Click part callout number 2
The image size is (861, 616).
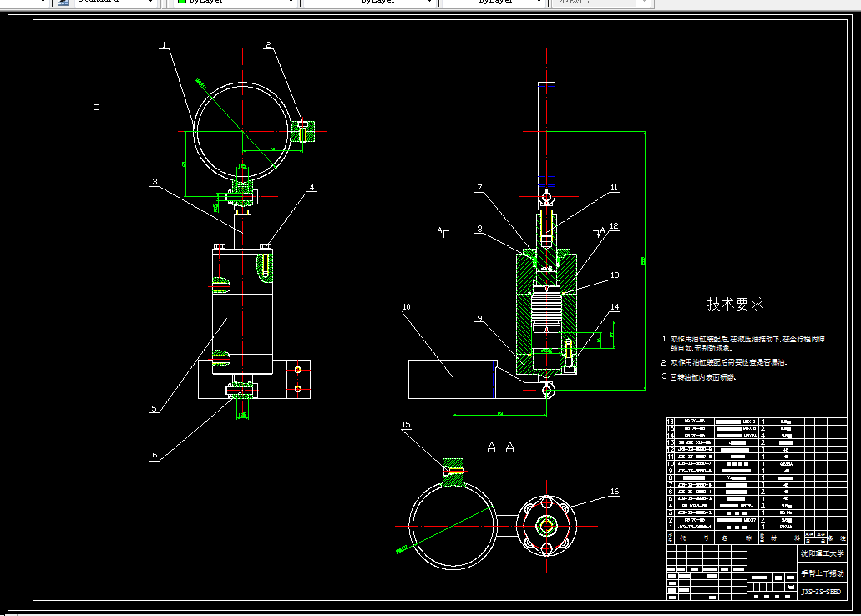(x=268, y=45)
